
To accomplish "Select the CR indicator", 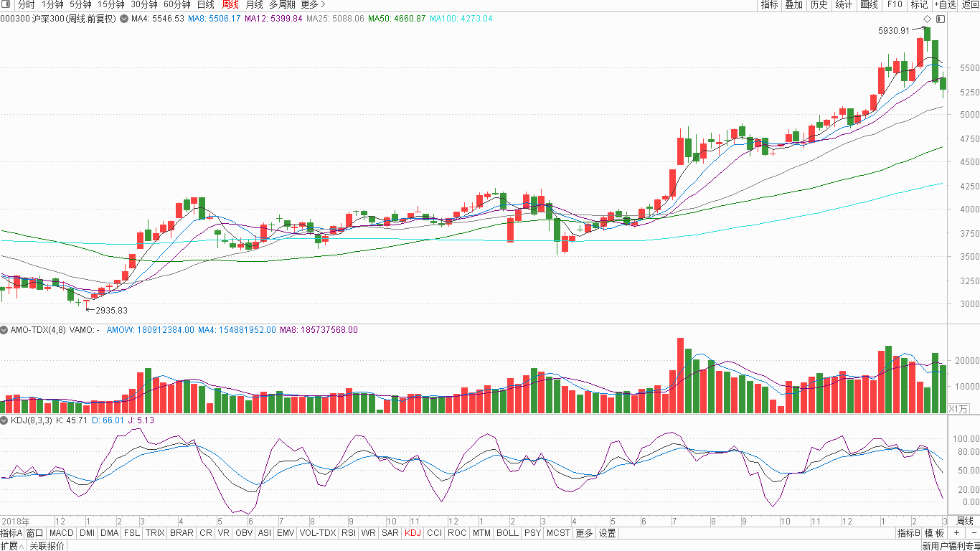I will click(206, 533).
